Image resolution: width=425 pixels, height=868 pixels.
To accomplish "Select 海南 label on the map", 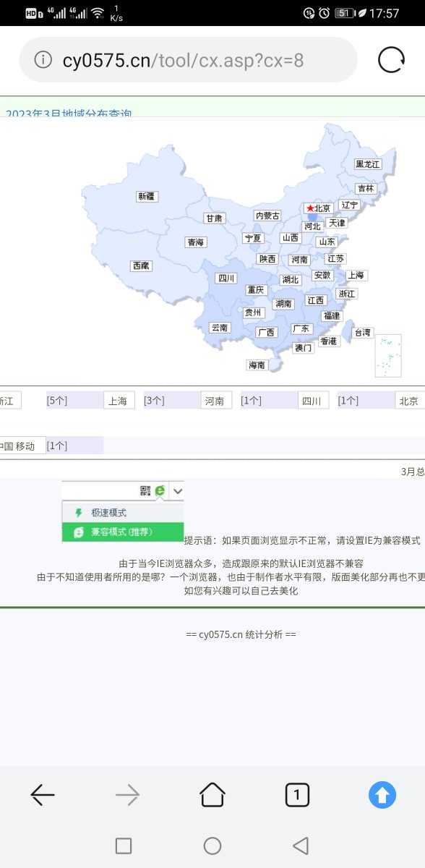I will pos(257,365).
